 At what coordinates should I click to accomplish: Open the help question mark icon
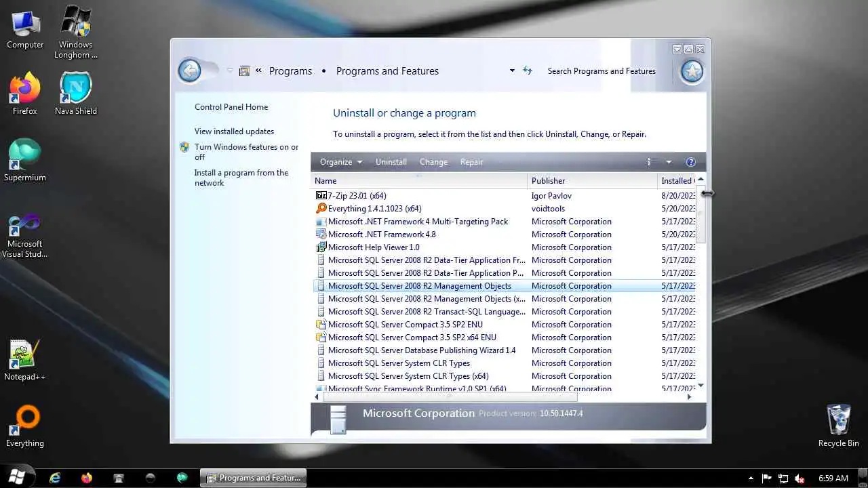click(x=691, y=162)
